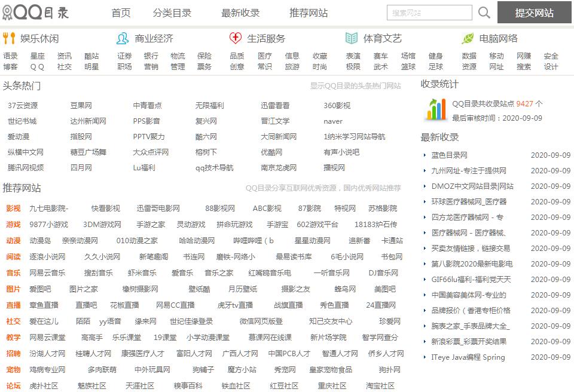
Task: Go to the 分类目录 menu item
Action: click(172, 13)
